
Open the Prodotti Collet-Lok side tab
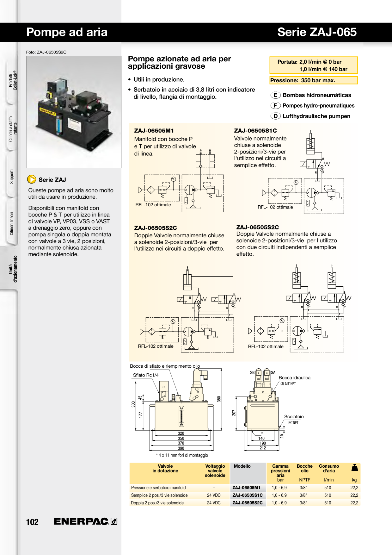point(13,80)
